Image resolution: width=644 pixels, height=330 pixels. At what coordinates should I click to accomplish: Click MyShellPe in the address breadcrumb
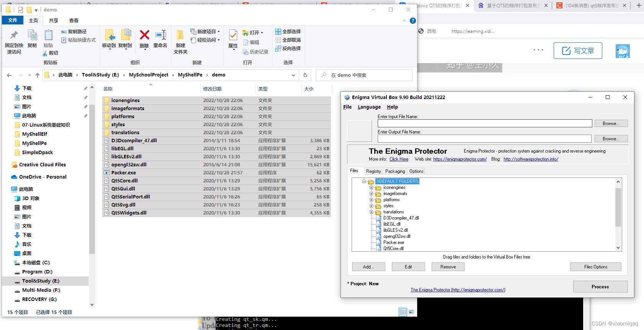coord(190,75)
